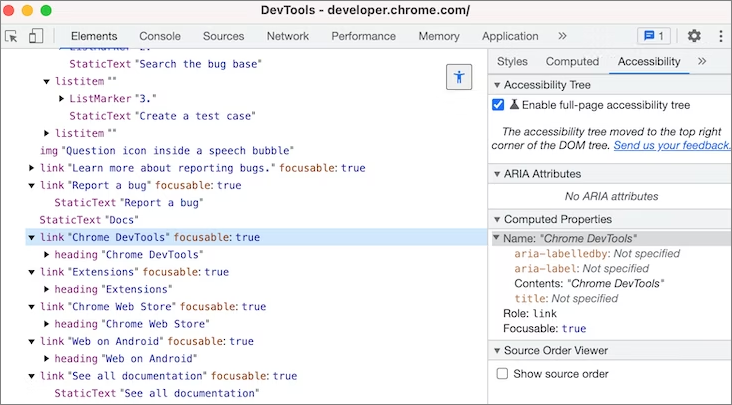
Task: Disable full-page accessibility tree checkbox
Action: tap(498, 105)
